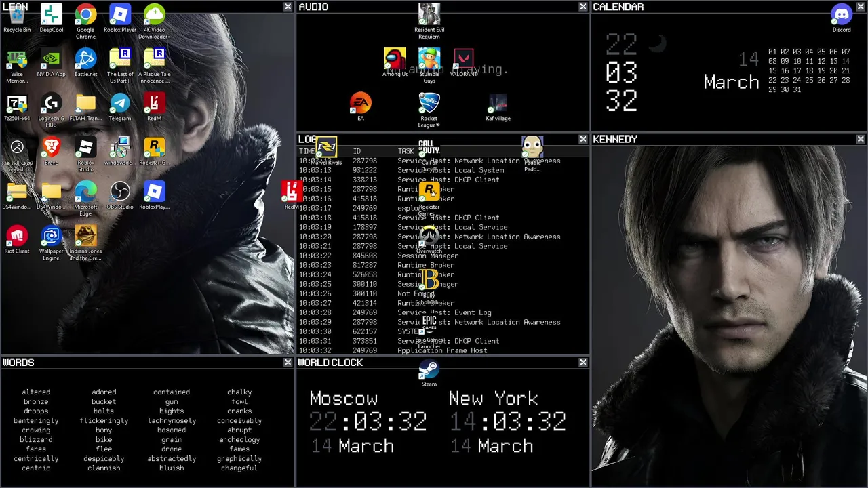The width and height of the screenshot is (868, 488).
Task: Close the KENNEDY picture panel
Action: pyautogui.click(x=861, y=139)
